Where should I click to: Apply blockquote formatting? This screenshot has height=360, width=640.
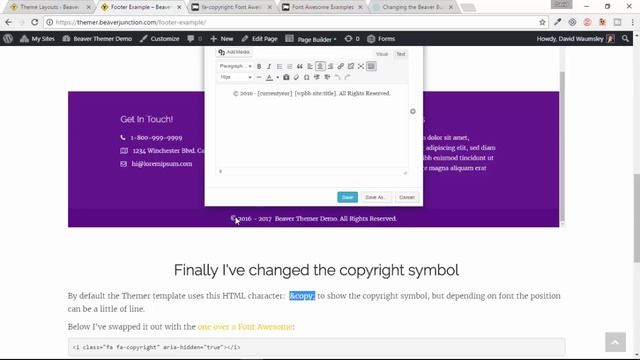[x=300, y=66]
